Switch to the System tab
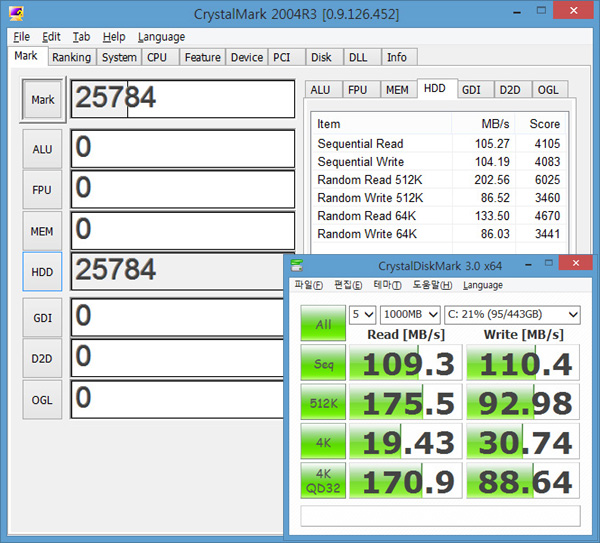This screenshot has height=543, width=600. tap(119, 57)
